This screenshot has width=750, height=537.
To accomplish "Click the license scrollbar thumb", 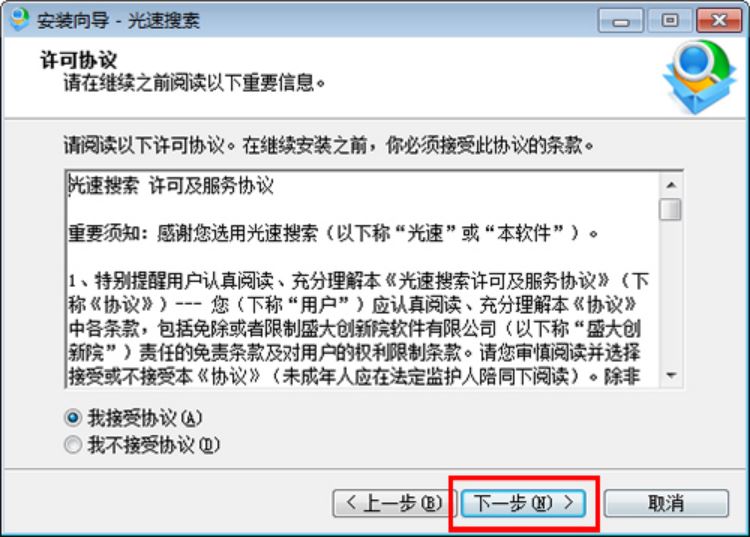I will coord(671,209).
